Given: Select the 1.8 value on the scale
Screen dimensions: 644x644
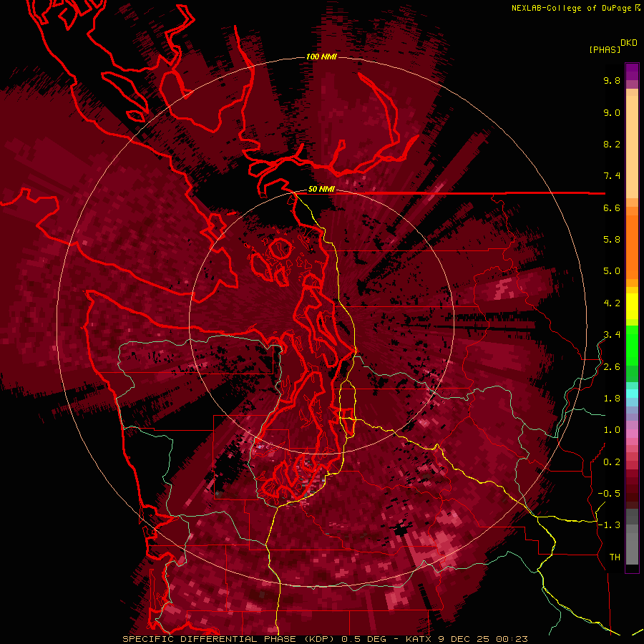Looking at the screenshot, I should click(x=612, y=399).
